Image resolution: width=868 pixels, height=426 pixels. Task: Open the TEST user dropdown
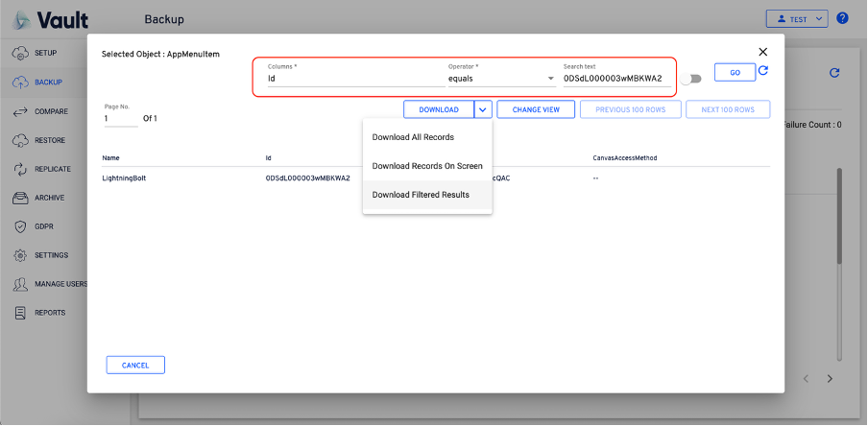796,18
